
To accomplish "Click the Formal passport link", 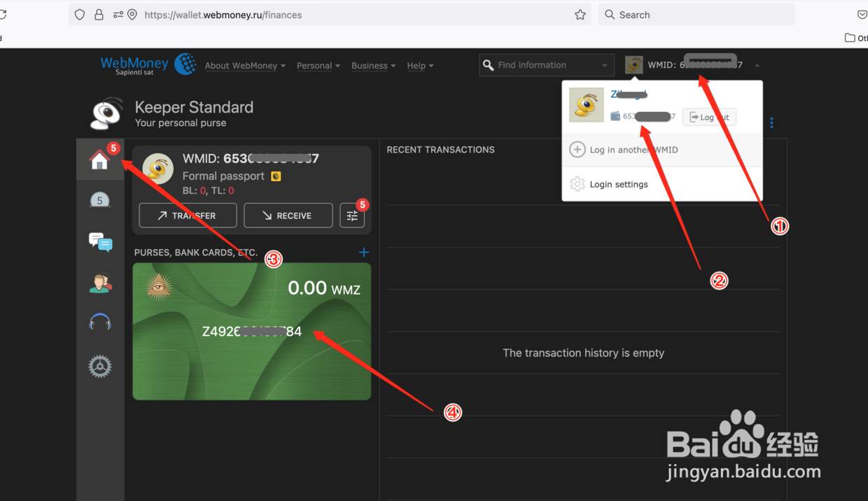I will click(223, 176).
